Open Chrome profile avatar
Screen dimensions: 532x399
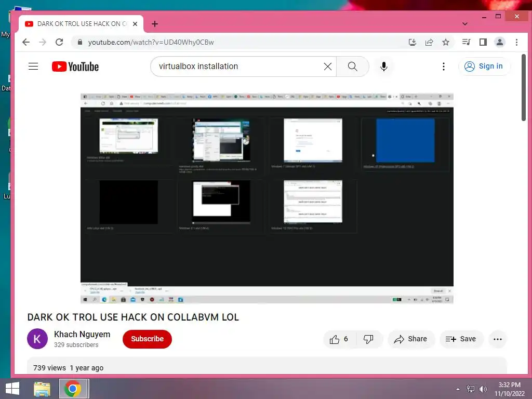point(500,42)
